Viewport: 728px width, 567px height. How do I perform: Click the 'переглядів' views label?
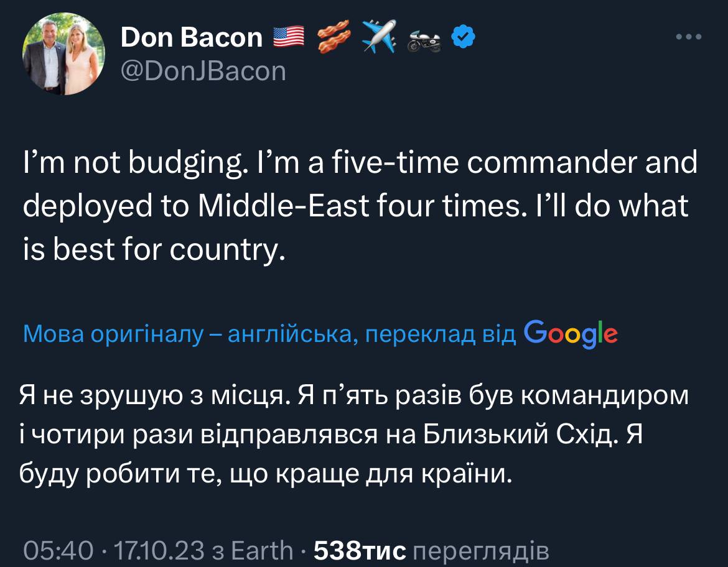(x=481, y=550)
